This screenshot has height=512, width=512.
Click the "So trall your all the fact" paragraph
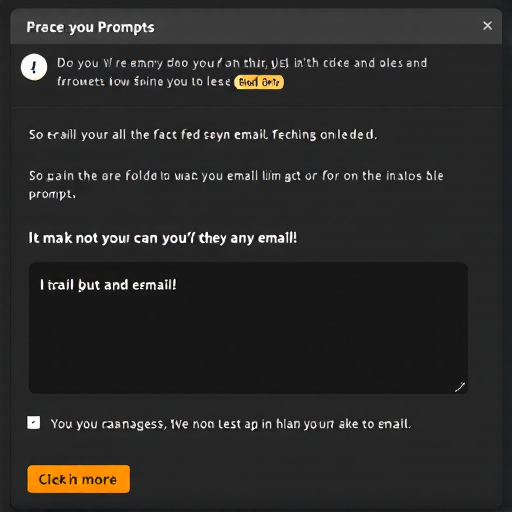tap(203, 135)
